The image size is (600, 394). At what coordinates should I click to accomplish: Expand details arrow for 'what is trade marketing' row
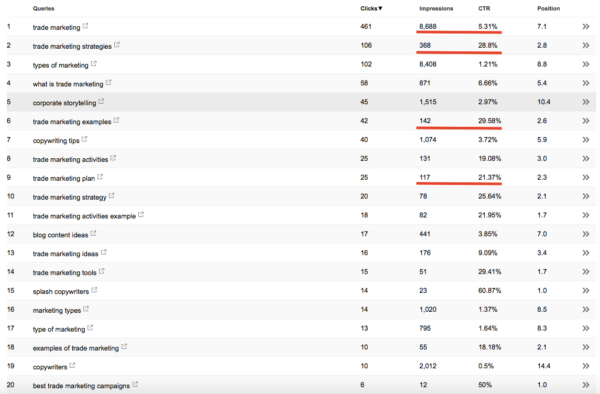coord(586,83)
